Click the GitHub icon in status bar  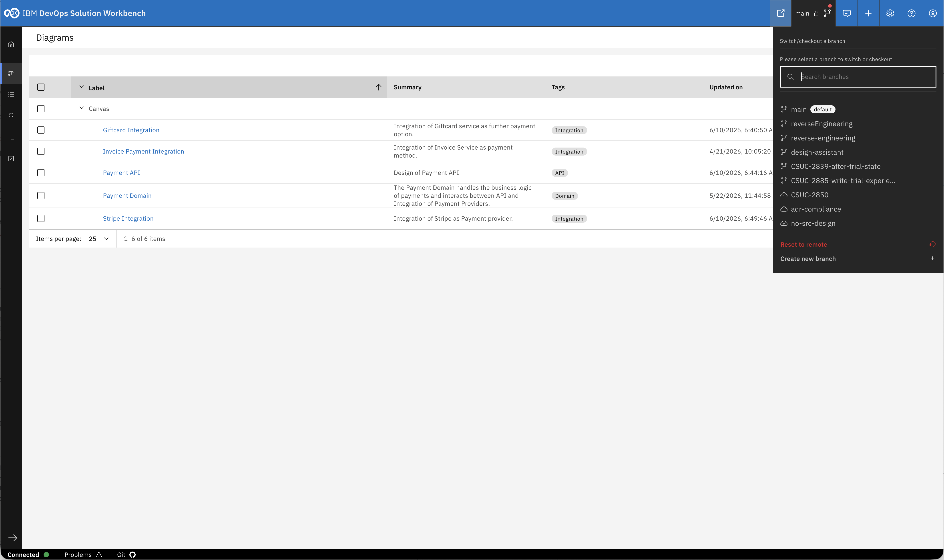click(x=133, y=554)
